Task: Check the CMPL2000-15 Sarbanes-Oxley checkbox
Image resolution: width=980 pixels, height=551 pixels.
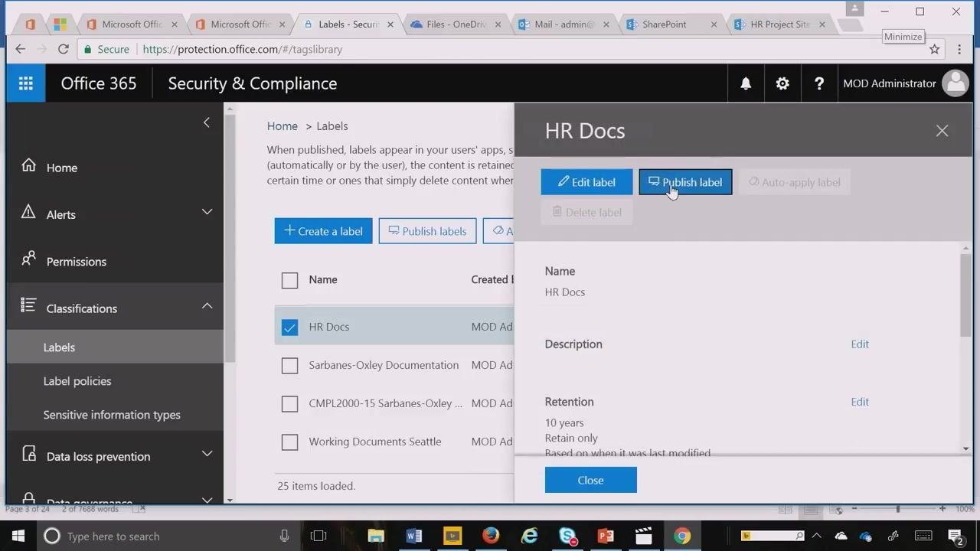Action: coord(289,404)
